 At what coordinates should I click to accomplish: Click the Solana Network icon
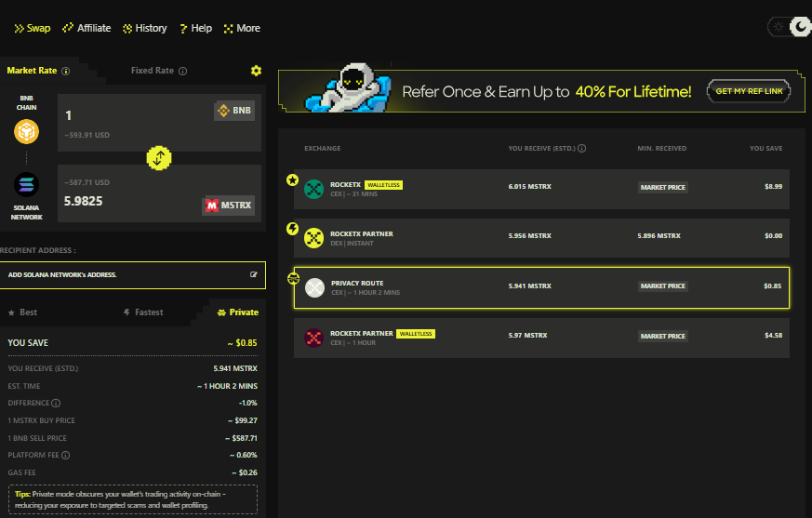click(x=26, y=185)
